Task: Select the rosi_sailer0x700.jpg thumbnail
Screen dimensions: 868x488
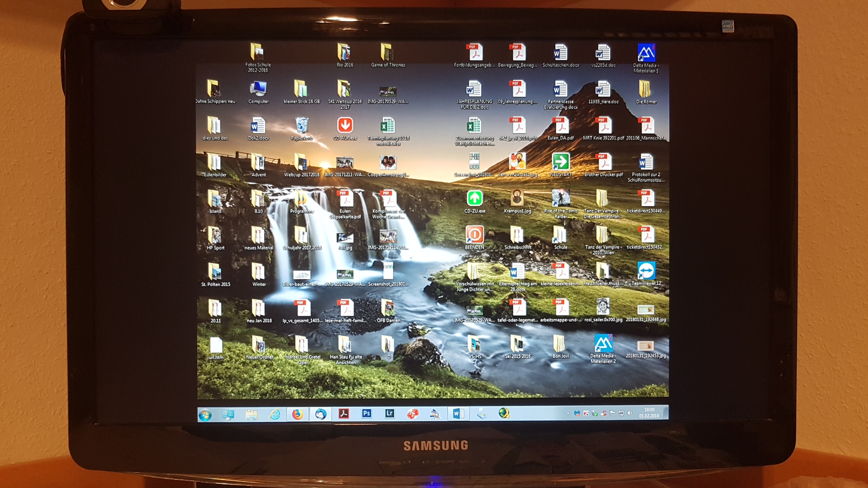Action: pyautogui.click(x=603, y=307)
